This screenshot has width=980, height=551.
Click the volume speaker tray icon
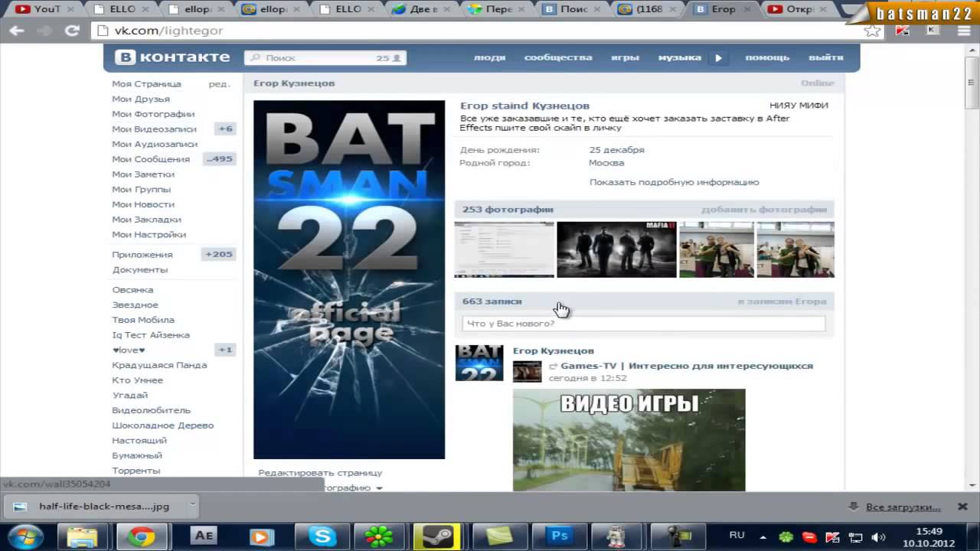879,536
